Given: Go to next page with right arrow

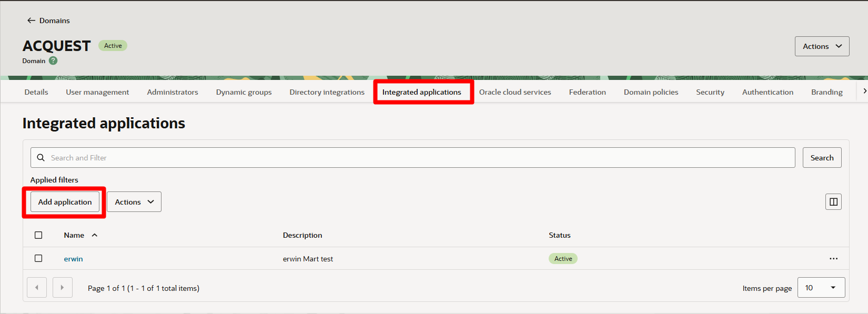Looking at the screenshot, I should (63, 288).
